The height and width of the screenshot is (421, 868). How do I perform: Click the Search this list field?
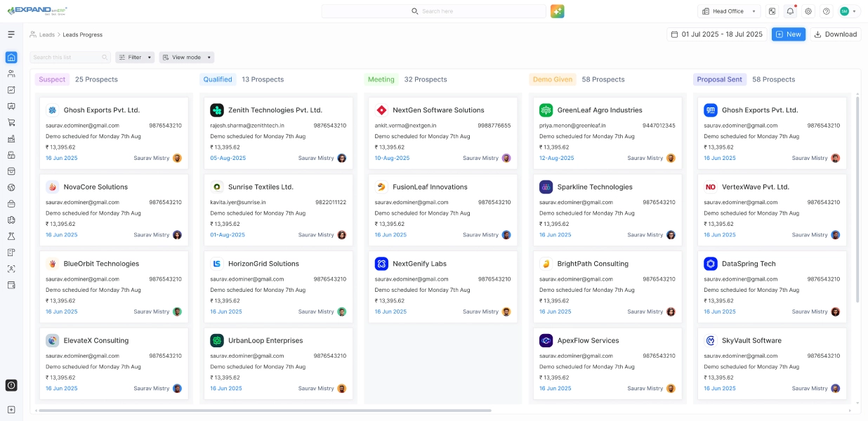67,58
